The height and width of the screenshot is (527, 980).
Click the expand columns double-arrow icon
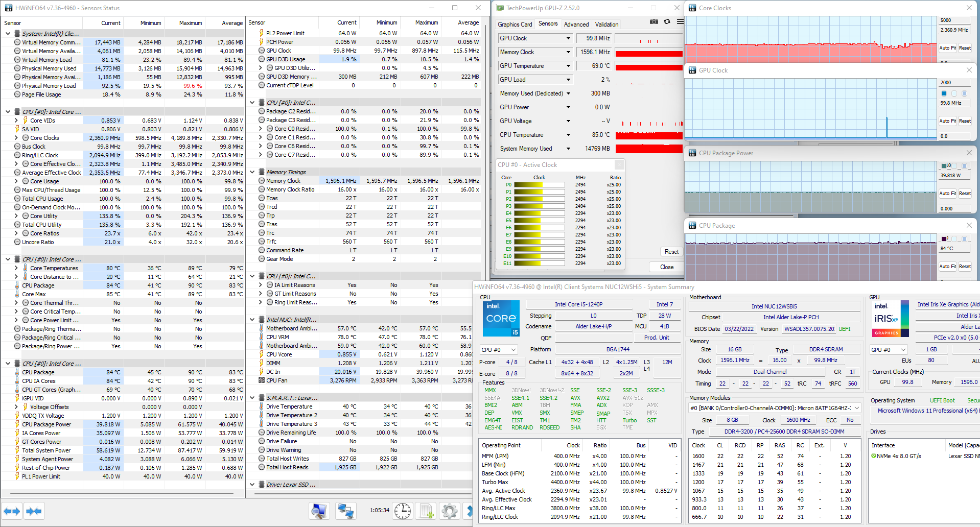coord(12,511)
